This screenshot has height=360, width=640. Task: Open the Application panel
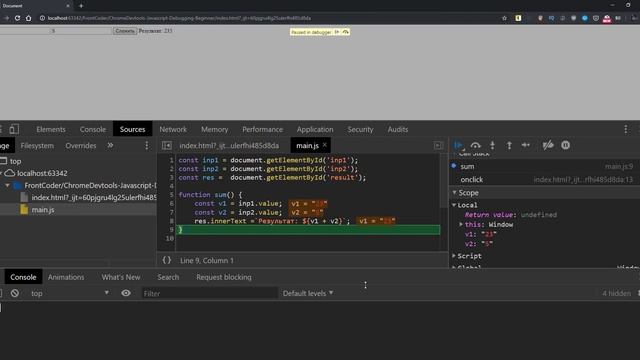(x=315, y=129)
